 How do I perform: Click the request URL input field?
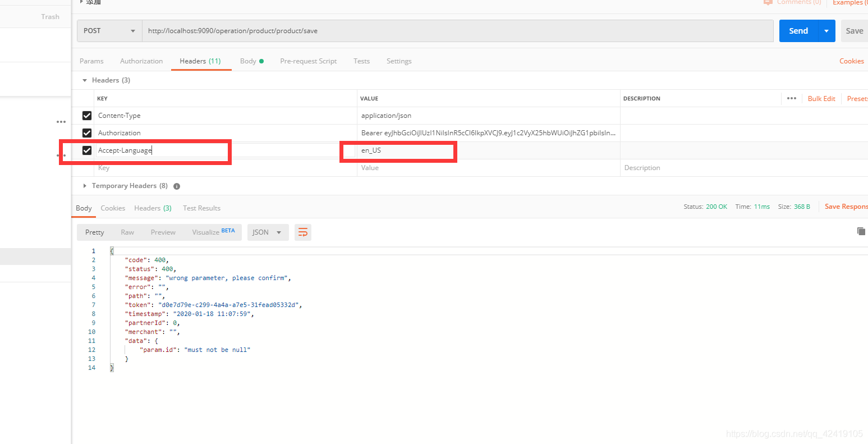click(x=458, y=31)
